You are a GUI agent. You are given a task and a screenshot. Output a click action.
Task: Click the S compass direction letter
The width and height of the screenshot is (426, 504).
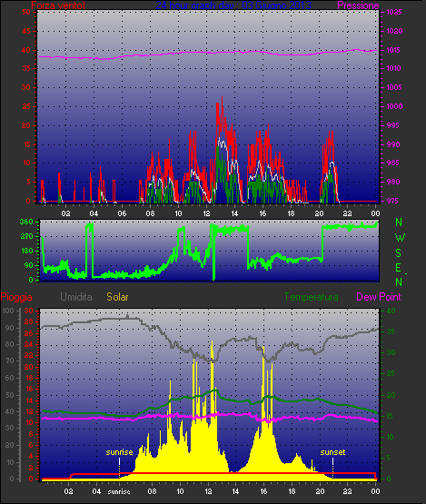pyautogui.click(x=399, y=253)
